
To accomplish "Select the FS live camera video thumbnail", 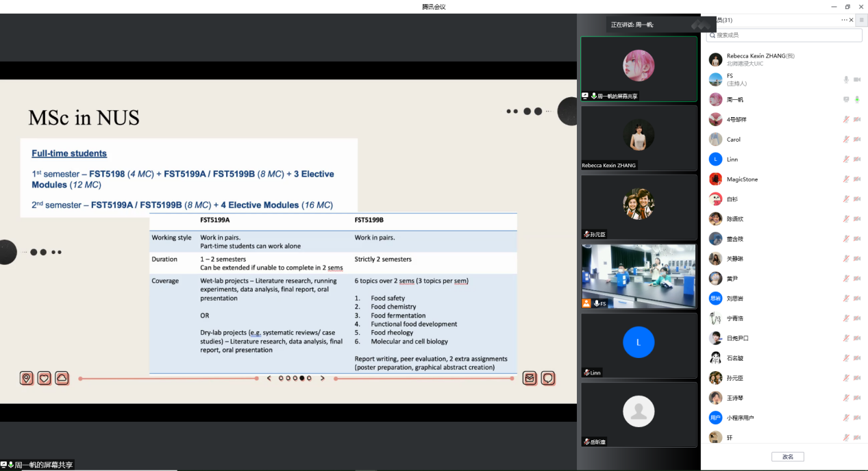I will (638, 276).
